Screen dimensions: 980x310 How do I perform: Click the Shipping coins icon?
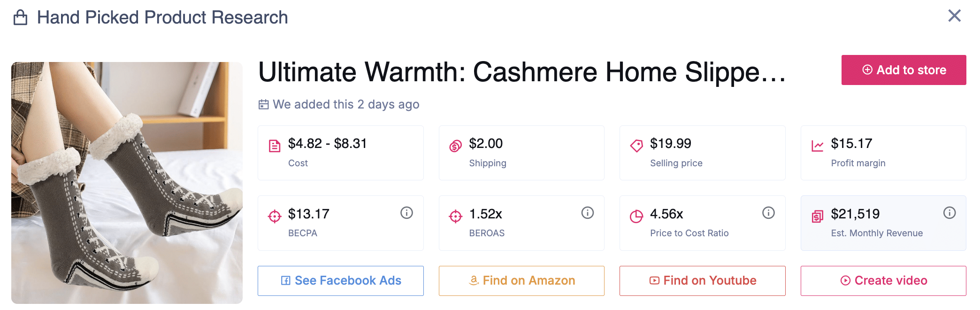point(455,146)
